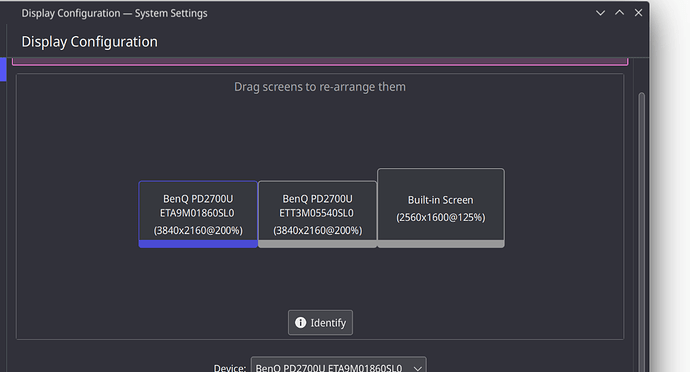Minimize the System Settings window
This screenshot has height=372, width=690.
pos(600,13)
